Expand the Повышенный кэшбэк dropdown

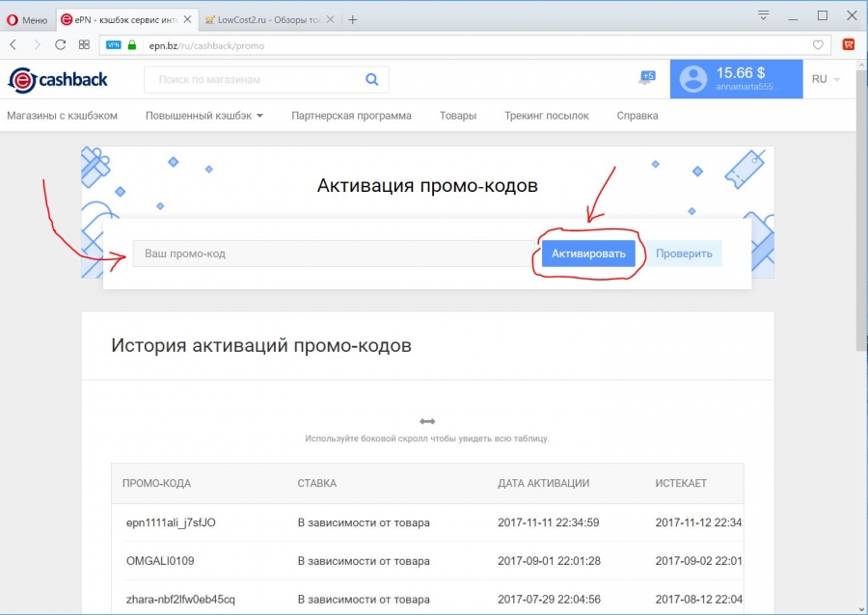(203, 116)
